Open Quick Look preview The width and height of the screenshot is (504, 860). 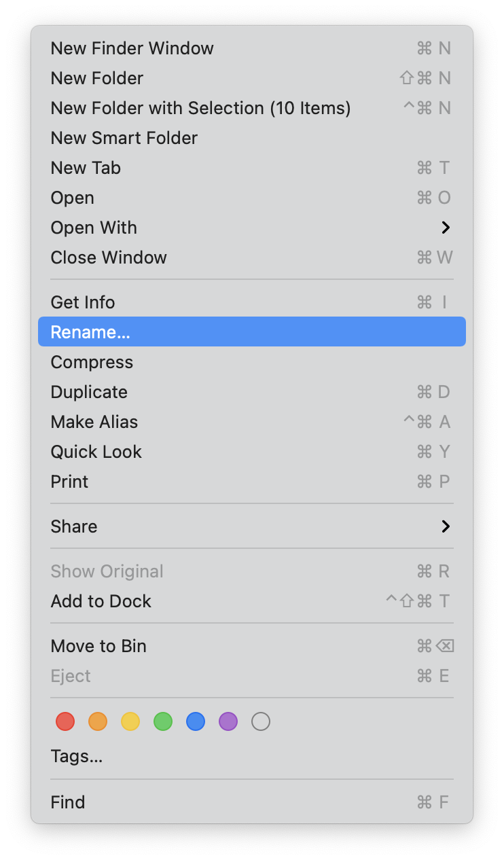96,452
